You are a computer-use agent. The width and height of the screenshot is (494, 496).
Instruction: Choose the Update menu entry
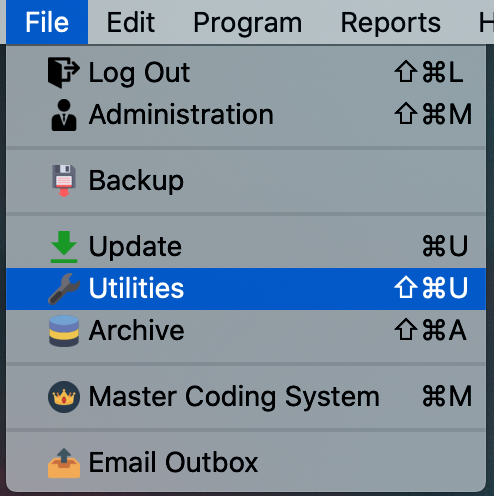pyautogui.click(x=246, y=247)
